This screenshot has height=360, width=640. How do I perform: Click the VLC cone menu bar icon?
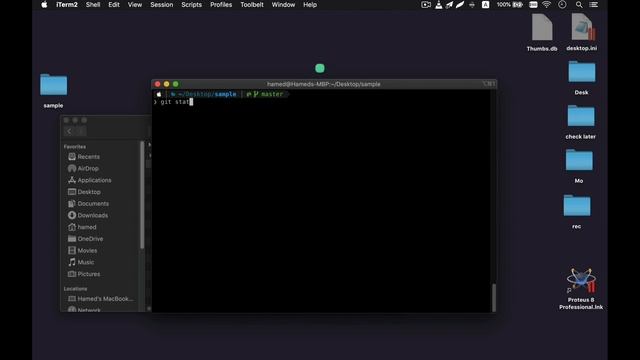coord(438,5)
